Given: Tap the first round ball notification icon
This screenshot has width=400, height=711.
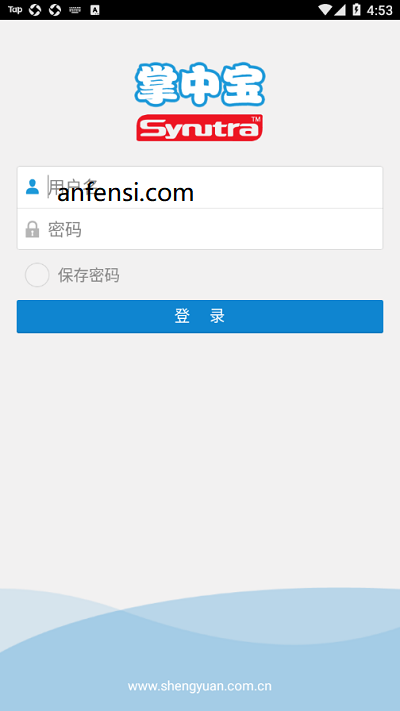Looking at the screenshot, I should pos(35,10).
